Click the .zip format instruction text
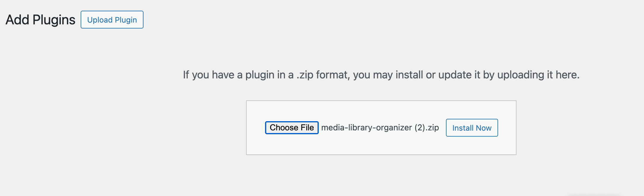 click(381, 75)
